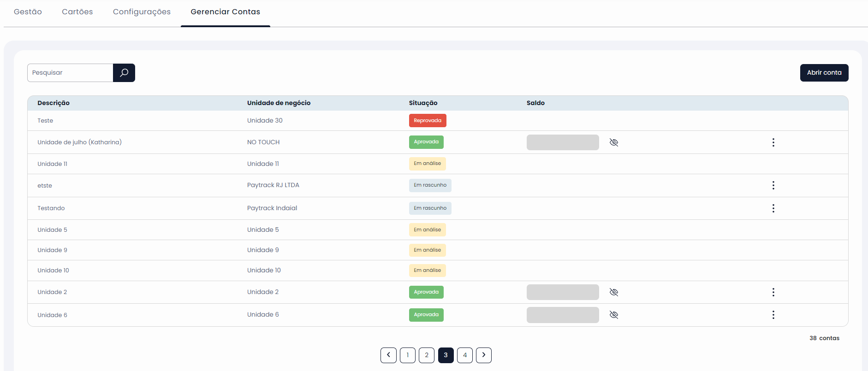The image size is (868, 371).
Task: Open three-dot menu for Testando row
Action: tap(773, 208)
